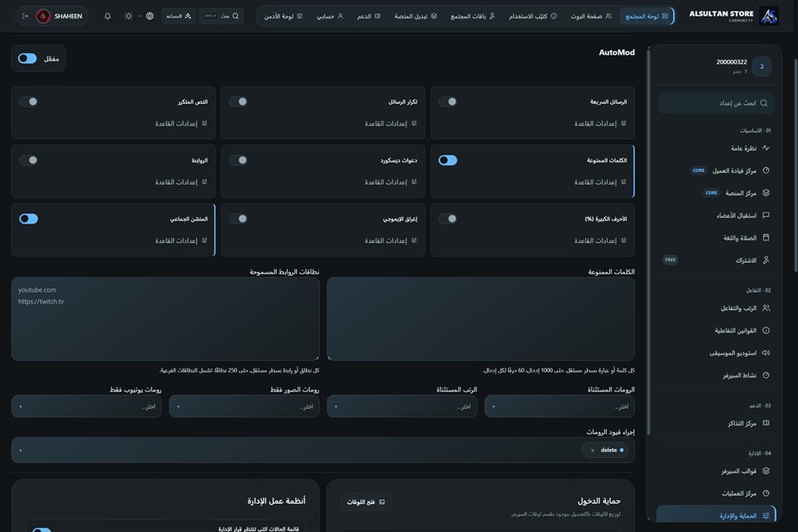Click the مركز التذاكر ticket icon
The height and width of the screenshot is (532, 798).
(x=766, y=423)
